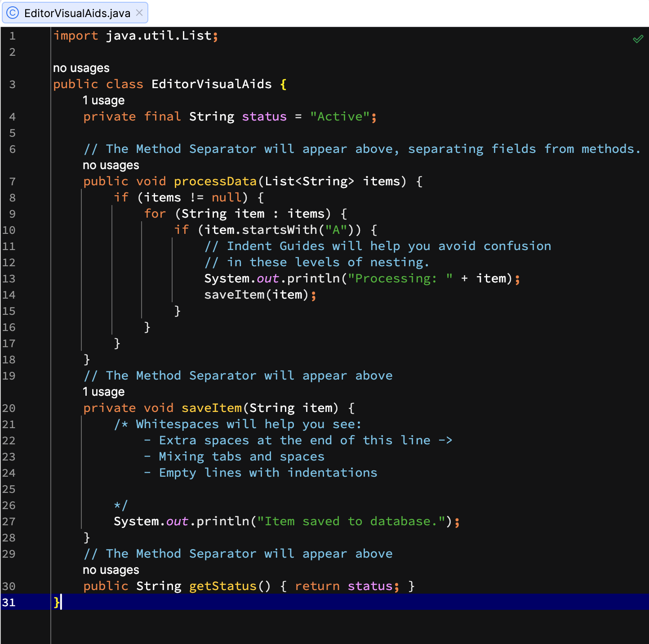Close the EditorVisualAids.java tab
Screen dimensions: 649x644
[x=139, y=13]
